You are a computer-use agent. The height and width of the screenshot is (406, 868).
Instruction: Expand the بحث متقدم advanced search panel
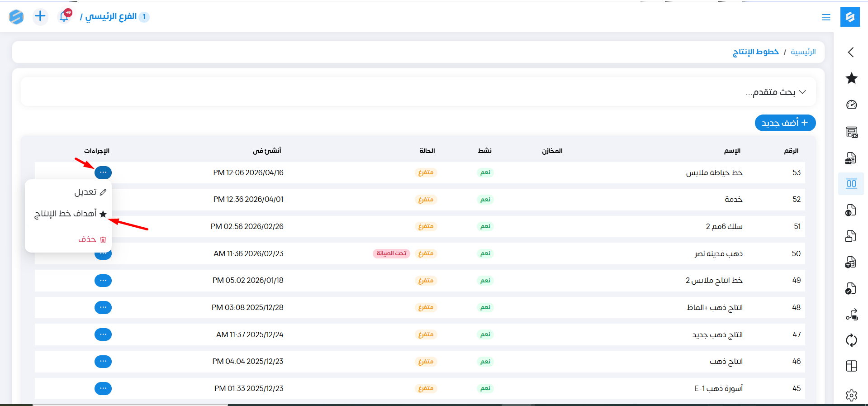pyautogui.click(x=775, y=92)
